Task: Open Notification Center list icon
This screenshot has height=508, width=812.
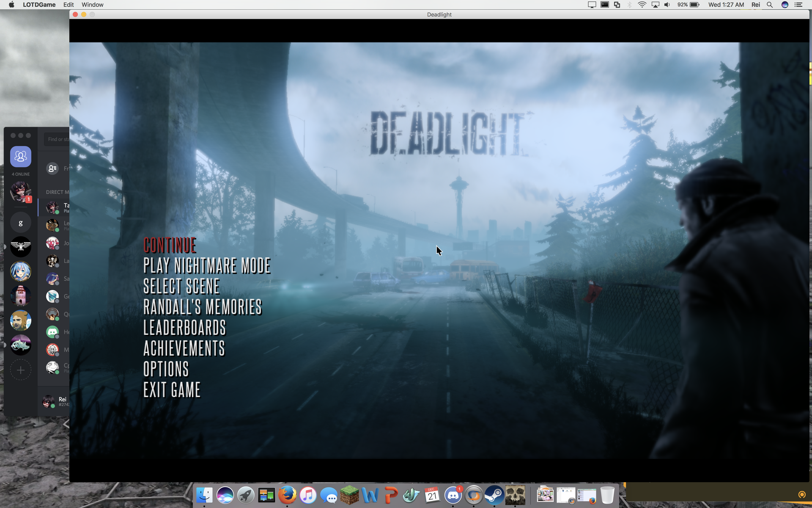Action: [798, 5]
